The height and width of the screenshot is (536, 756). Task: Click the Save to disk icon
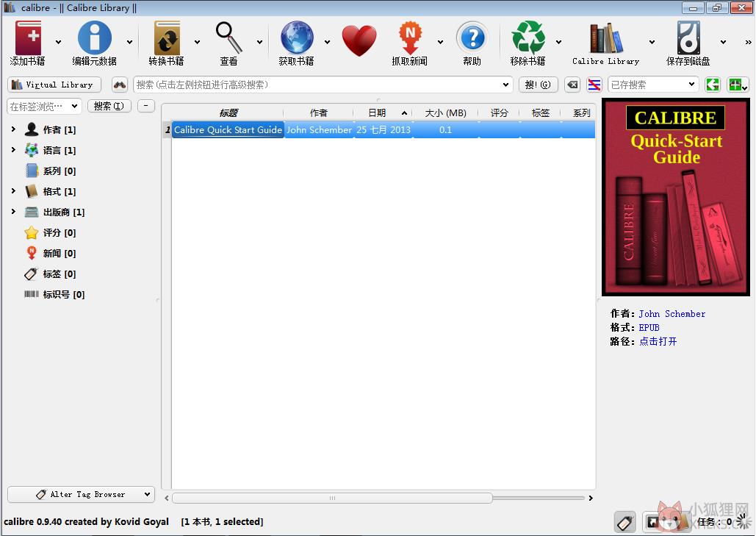[x=688, y=37]
